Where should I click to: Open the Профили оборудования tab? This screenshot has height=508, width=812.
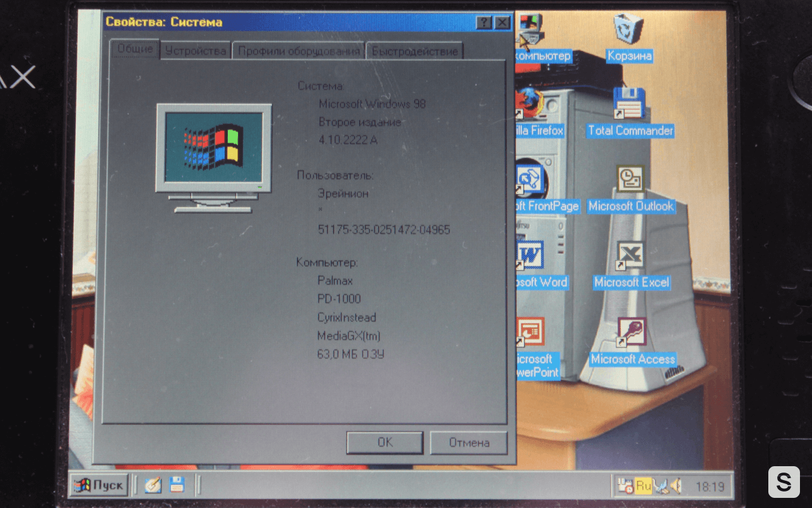point(299,51)
